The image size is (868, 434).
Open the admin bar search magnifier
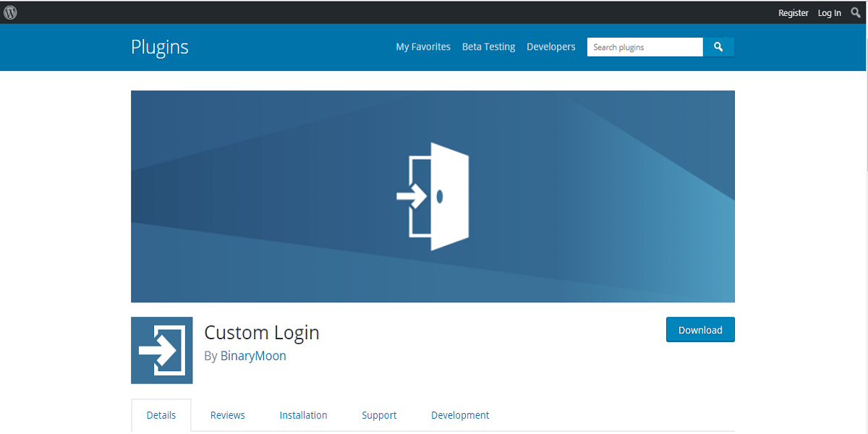[x=856, y=12]
